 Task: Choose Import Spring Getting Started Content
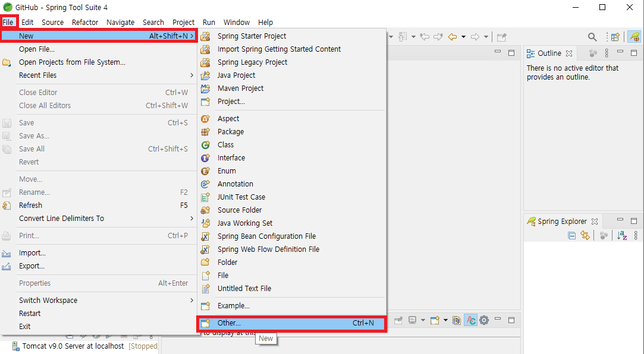291,49
